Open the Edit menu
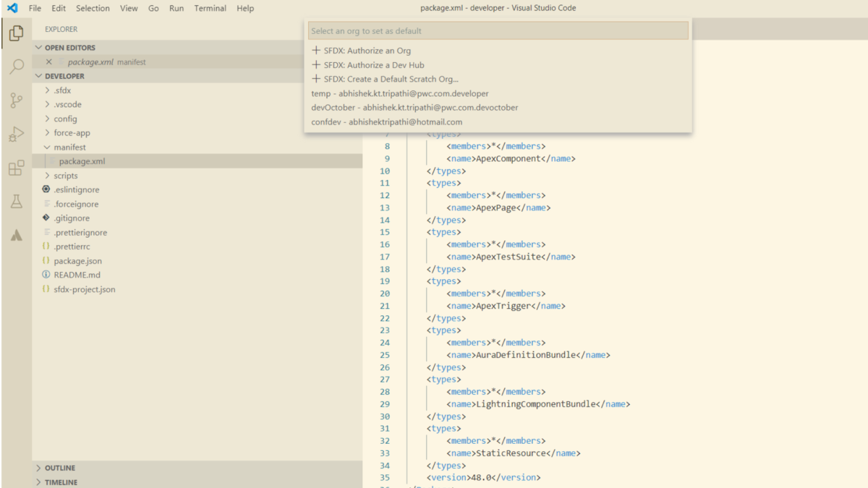 point(59,9)
